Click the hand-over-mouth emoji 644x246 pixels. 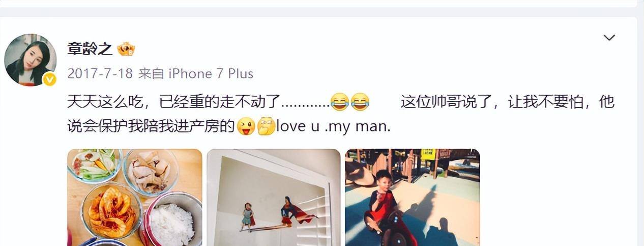[266, 126]
